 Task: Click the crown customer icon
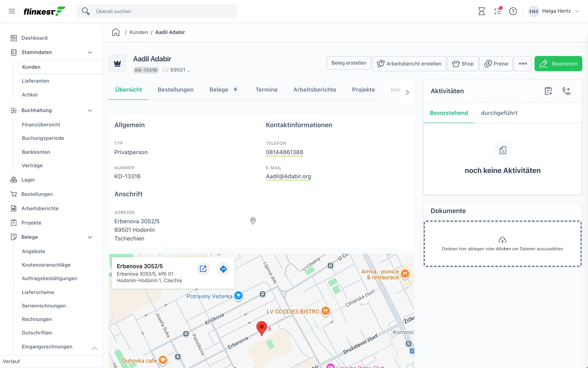point(117,64)
